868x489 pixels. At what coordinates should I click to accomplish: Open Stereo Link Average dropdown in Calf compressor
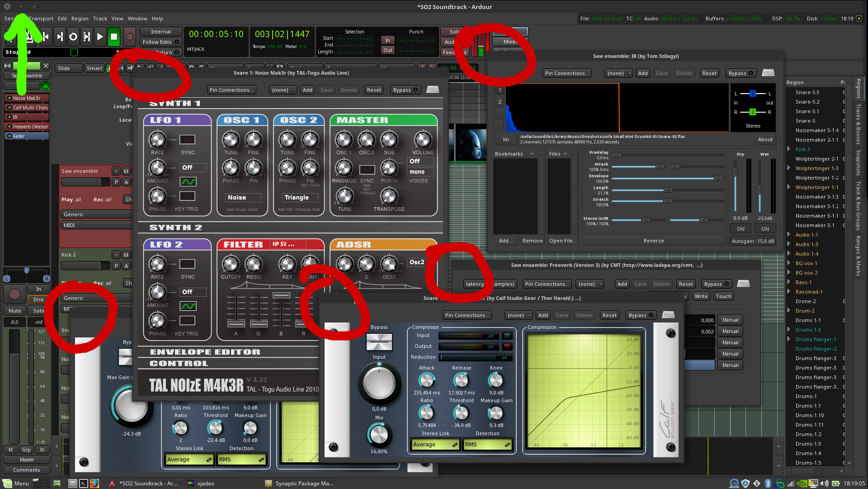[435, 445]
